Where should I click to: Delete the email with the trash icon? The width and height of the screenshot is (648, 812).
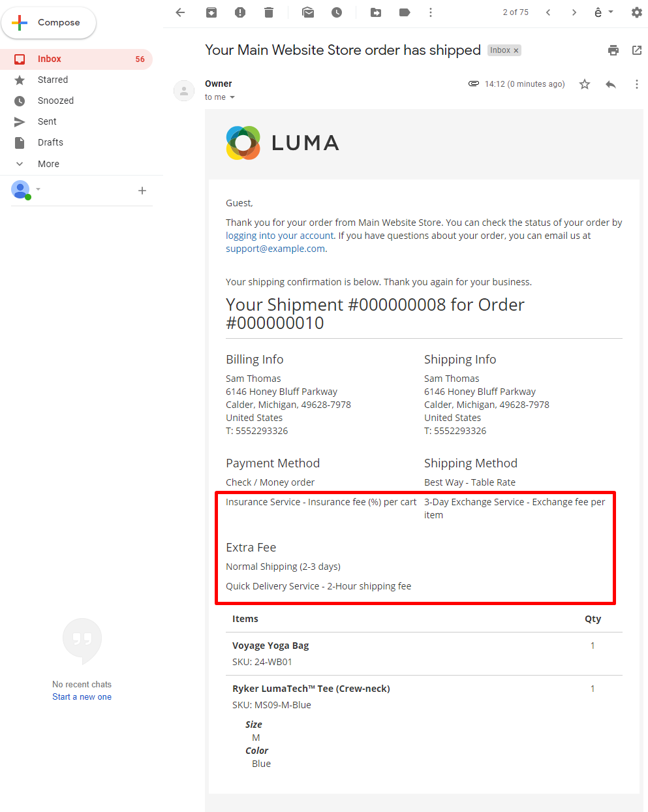(x=269, y=12)
